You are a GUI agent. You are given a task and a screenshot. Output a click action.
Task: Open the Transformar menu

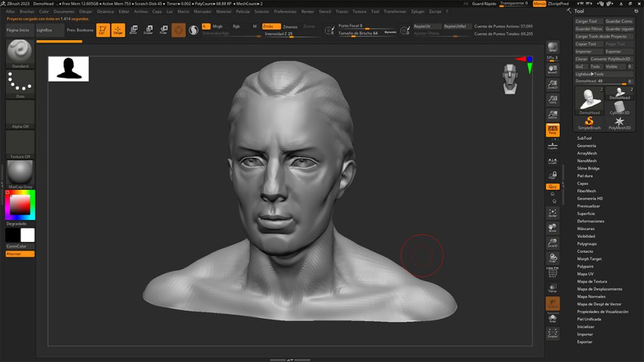point(395,11)
